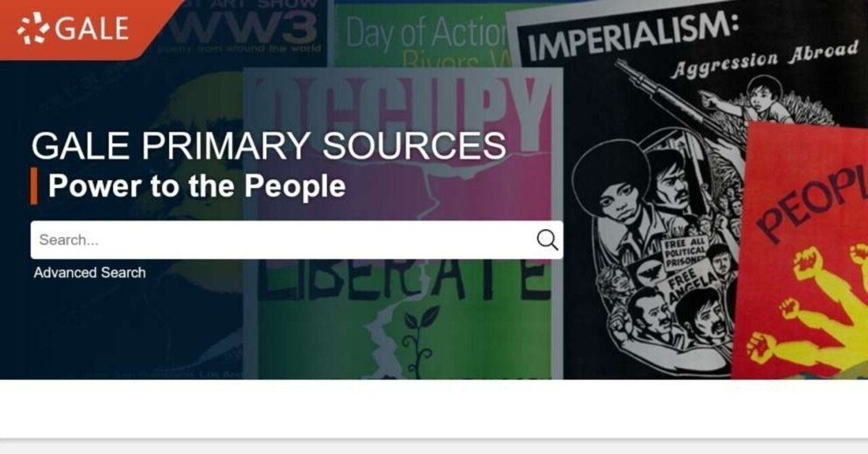Click the LIBERATE text on green poster

coord(403,280)
